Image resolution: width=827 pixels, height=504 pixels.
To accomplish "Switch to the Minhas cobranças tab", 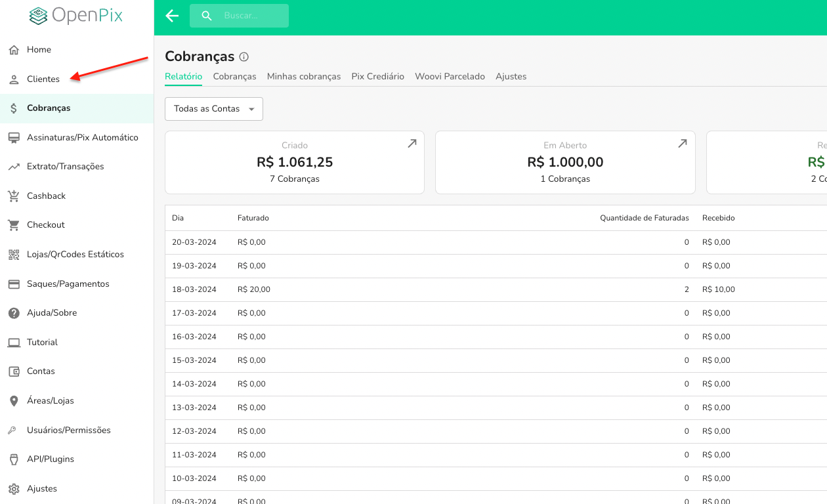I will pyautogui.click(x=303, y=77).
